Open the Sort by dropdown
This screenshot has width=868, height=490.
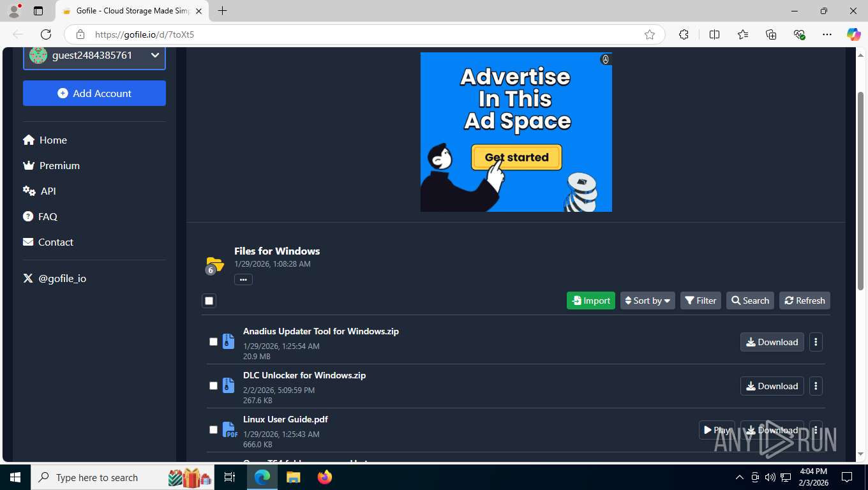tap(647, 301)
